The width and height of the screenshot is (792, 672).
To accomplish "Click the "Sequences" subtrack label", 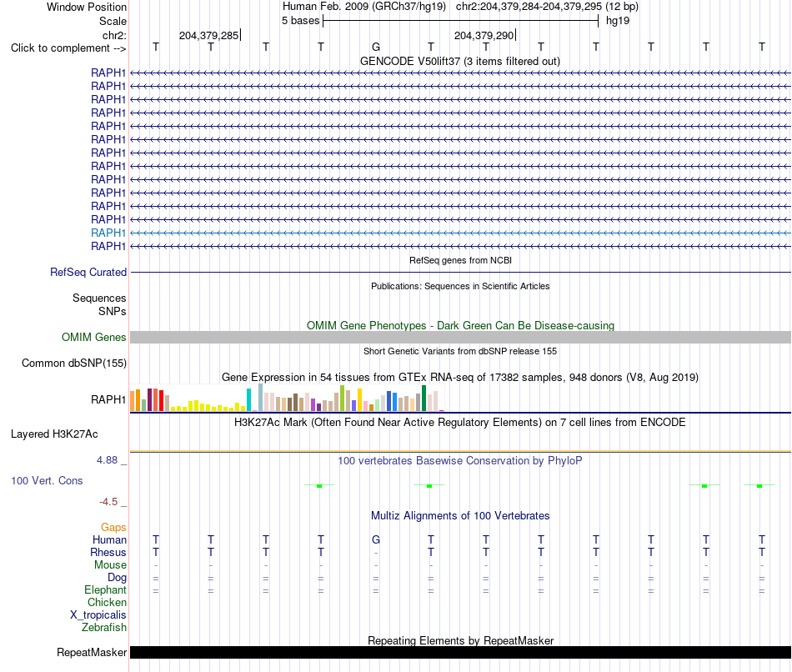I will pyautogui.click(x=99, y=298).
